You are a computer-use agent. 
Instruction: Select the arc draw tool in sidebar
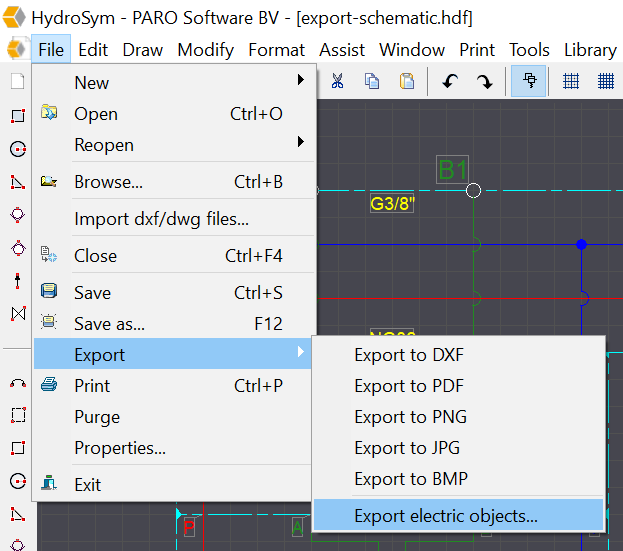(x=18, y=383)
